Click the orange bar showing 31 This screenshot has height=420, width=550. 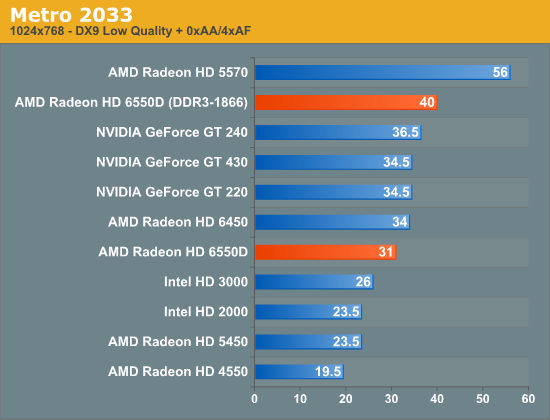tap(326, 252)
